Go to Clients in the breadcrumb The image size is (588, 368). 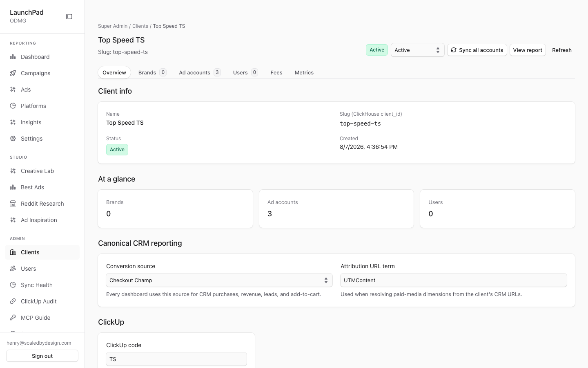[140, 26]
